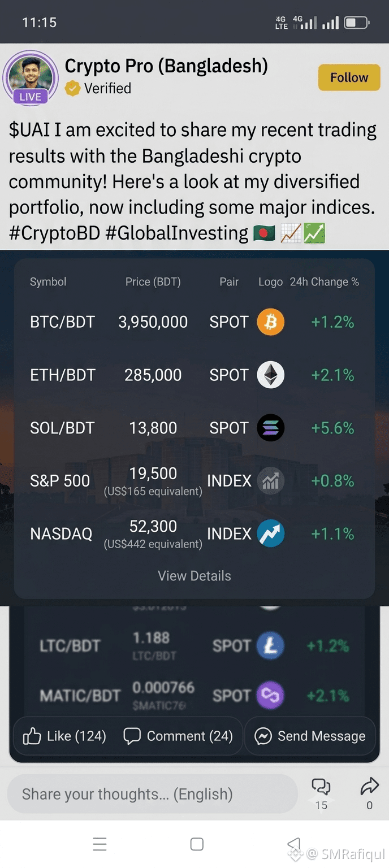Tap the Ethereum logo icon
This screenshot has height=868, width=389.
pos(271,375)
